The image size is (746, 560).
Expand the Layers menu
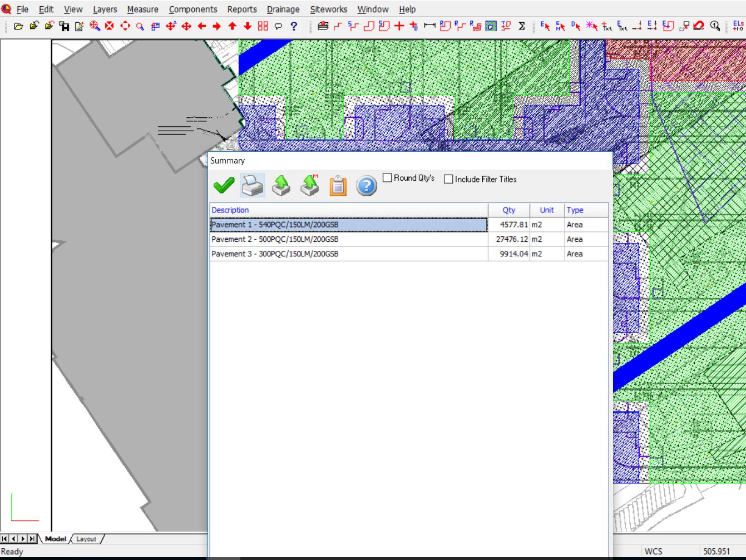105,9
